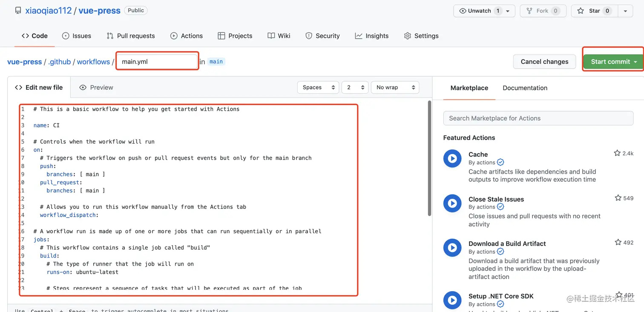Click the Public visibility badge
Screen dimensions: 644x312
pos(136,10)
